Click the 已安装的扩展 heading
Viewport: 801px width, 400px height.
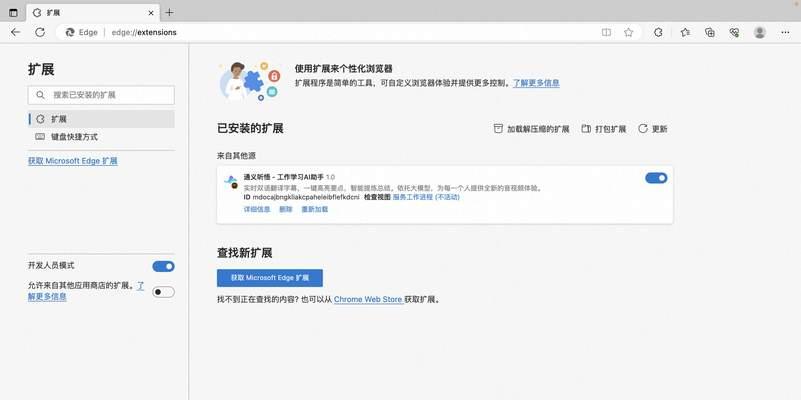(x=250, y=128)
